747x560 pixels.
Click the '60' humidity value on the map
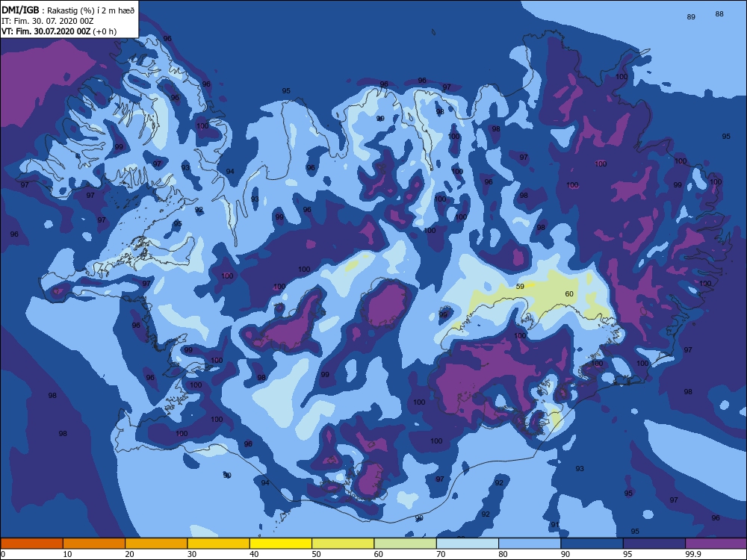point(569,293)
